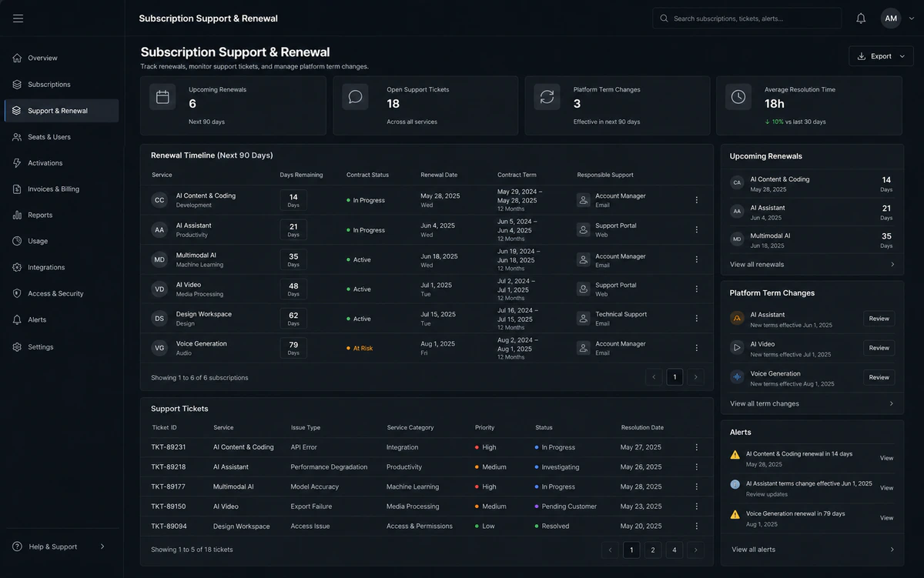Click the search subscriptions input field
The image size is (924, 578).
click(747, 18)
